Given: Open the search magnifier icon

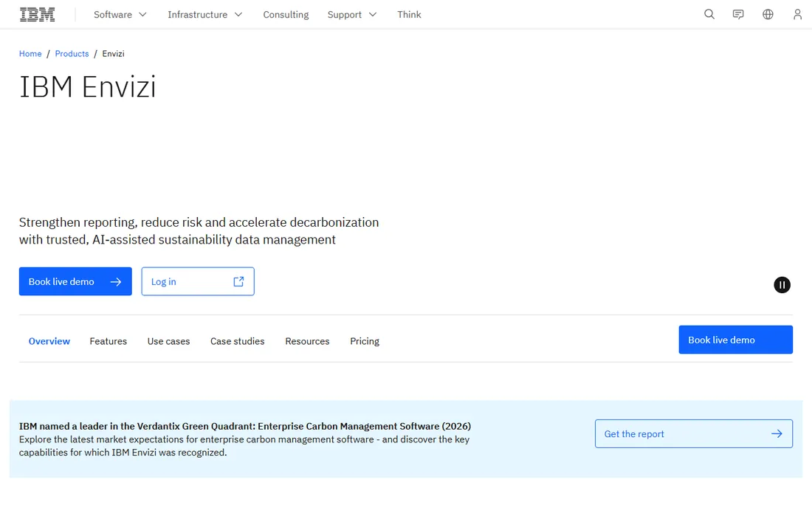Looking at the screenshot, I should 709,15.
